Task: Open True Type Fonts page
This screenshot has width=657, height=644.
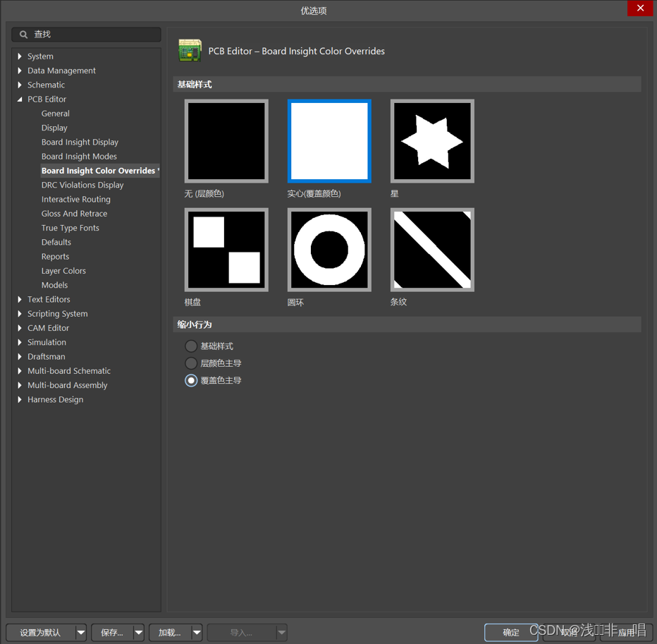Action: point(70,228)
